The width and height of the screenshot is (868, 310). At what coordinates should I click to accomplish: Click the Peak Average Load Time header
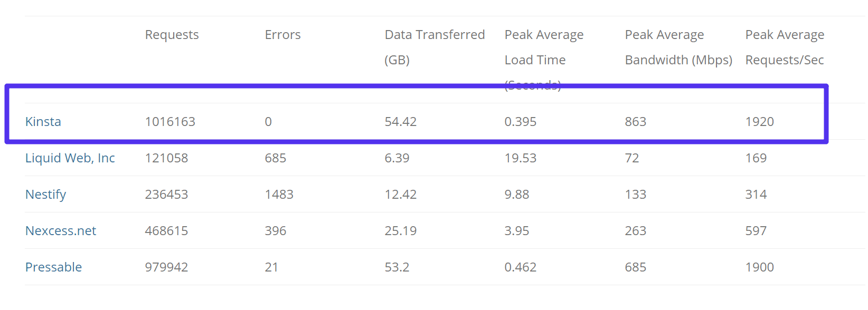click(544, 47)
